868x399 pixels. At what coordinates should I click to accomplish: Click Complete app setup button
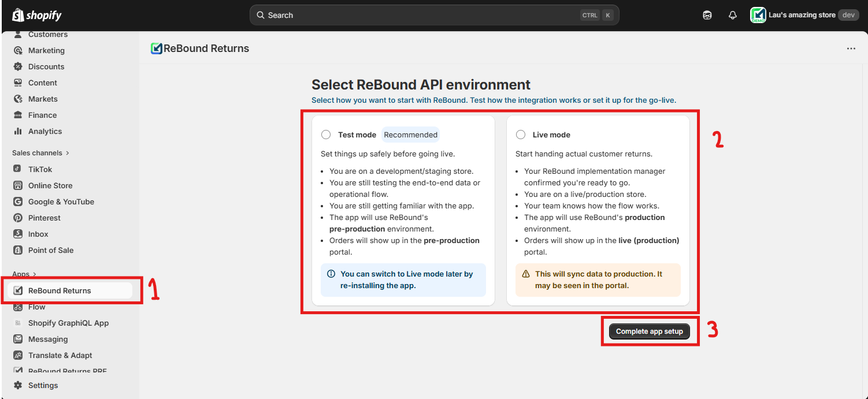pos(649,331)
